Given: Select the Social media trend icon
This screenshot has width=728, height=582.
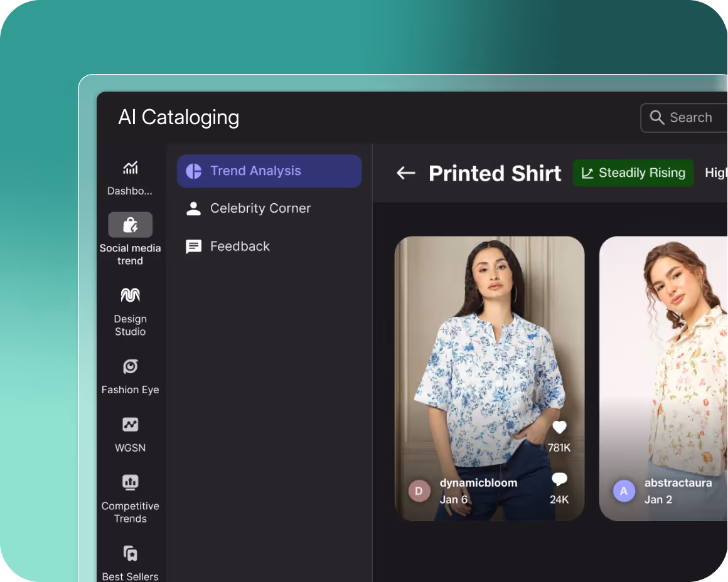Looking at the screenshot, I should coord(131,225).
